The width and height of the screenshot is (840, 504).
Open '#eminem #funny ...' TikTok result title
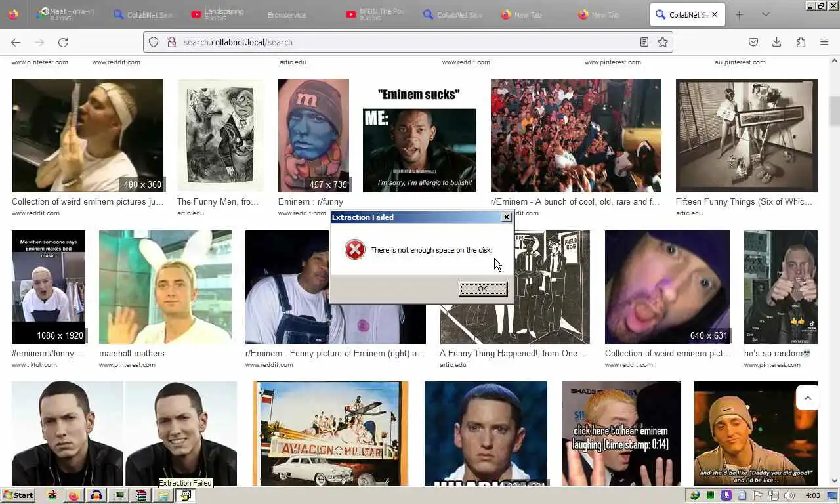(49, 354)
